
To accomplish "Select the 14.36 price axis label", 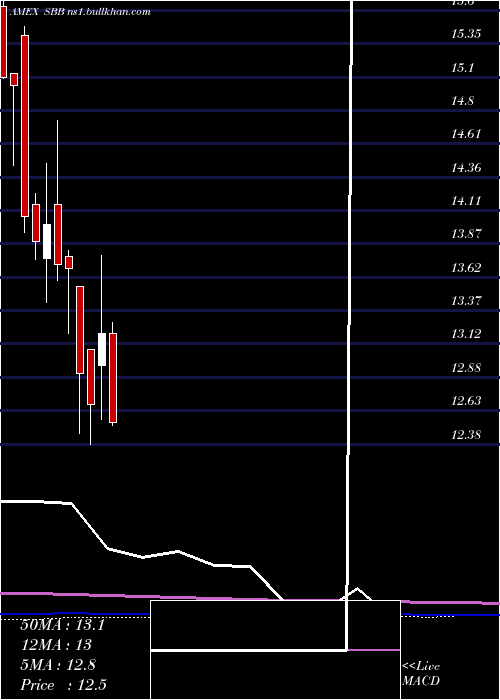I will point(466,168).
